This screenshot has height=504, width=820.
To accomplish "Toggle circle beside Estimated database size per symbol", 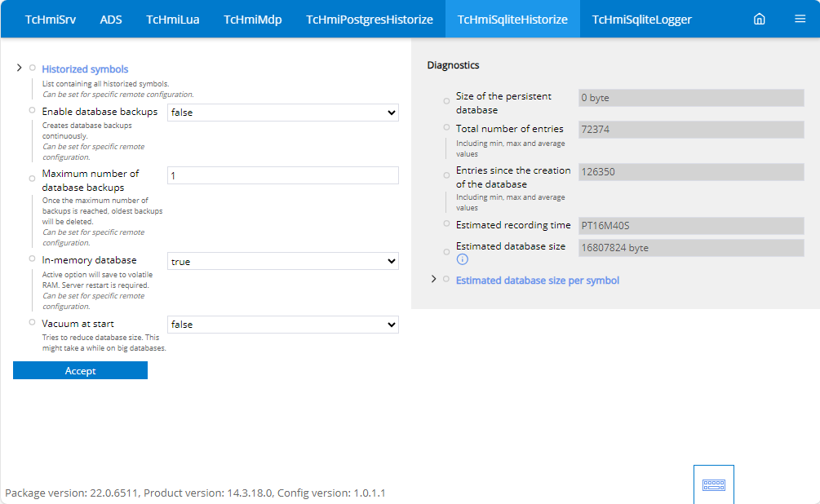I will point(446,279).
